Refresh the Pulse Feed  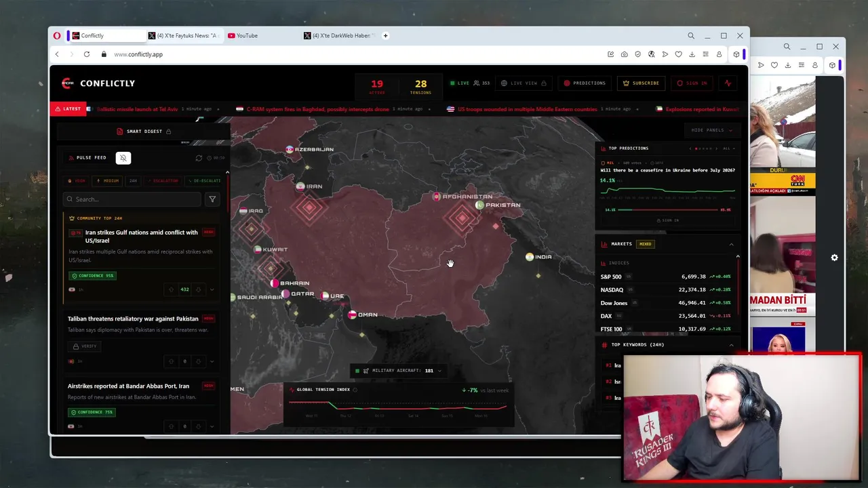(x=199, y=158)
